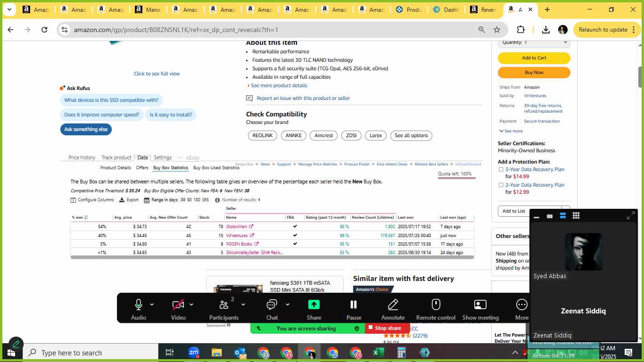
Task: Open the Chrome downloads icon
Action: 546,30
